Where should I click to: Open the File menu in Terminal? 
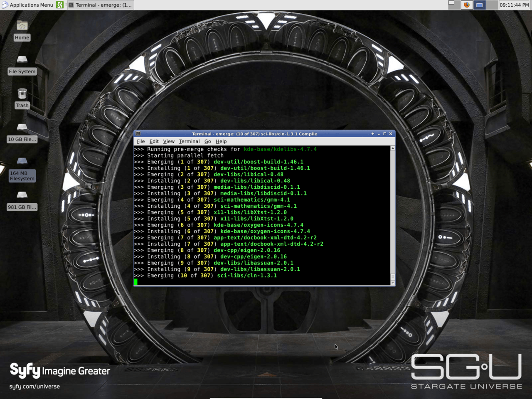coord(141,141)
